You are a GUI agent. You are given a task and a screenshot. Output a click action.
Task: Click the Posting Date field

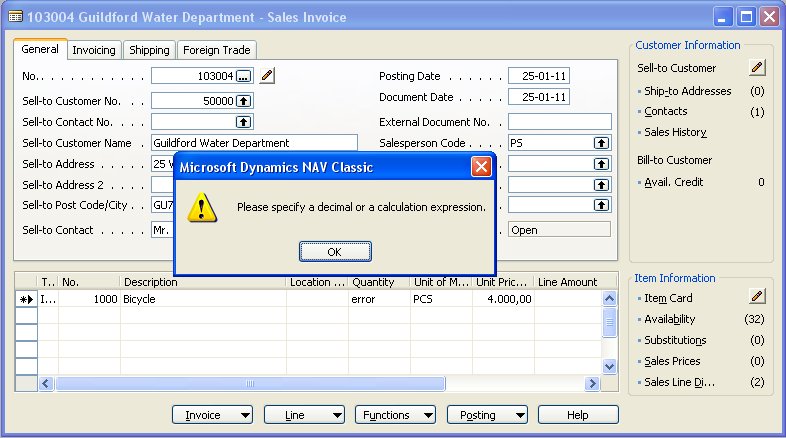[x=539, y=76]
